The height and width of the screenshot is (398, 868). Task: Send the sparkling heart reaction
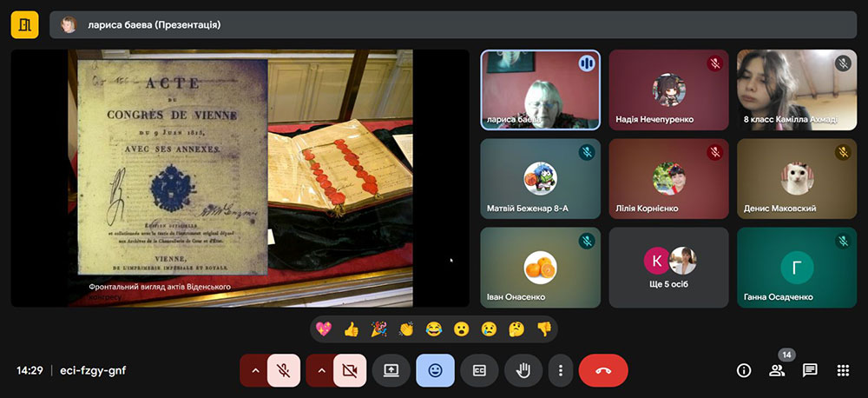click(324, 329)
